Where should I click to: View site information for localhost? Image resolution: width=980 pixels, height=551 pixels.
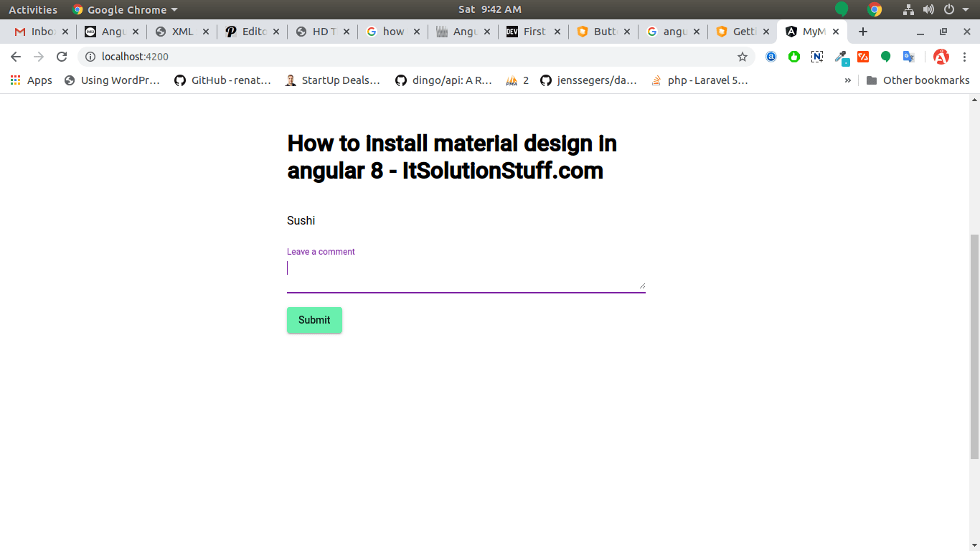click(x=90, y=57)
